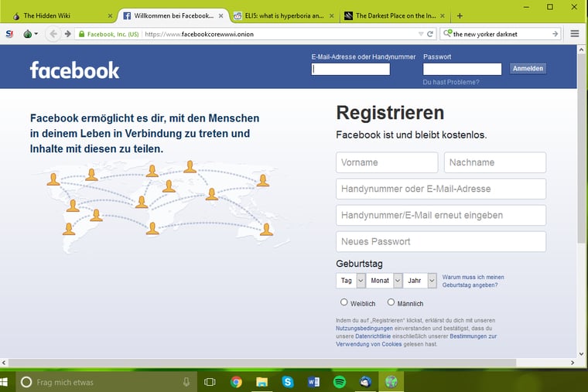Open the 'Du hast Probleme?' link

450,82
